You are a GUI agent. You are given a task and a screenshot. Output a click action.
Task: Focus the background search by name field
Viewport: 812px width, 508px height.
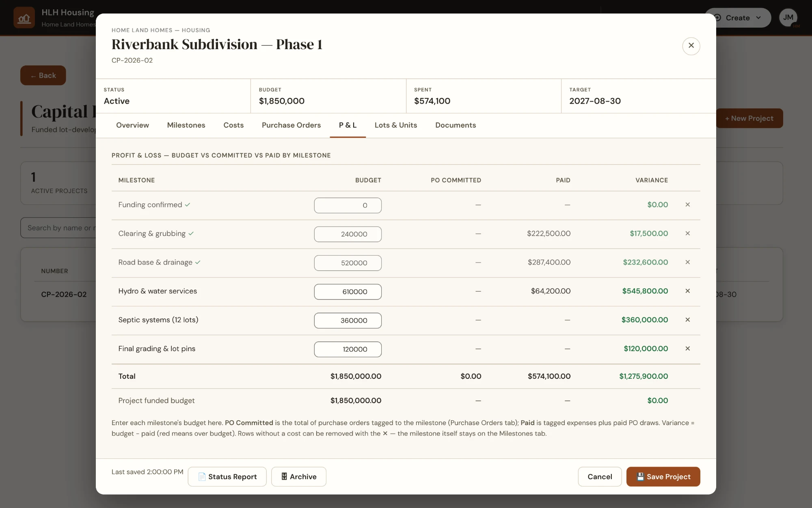tap(58, 228)
